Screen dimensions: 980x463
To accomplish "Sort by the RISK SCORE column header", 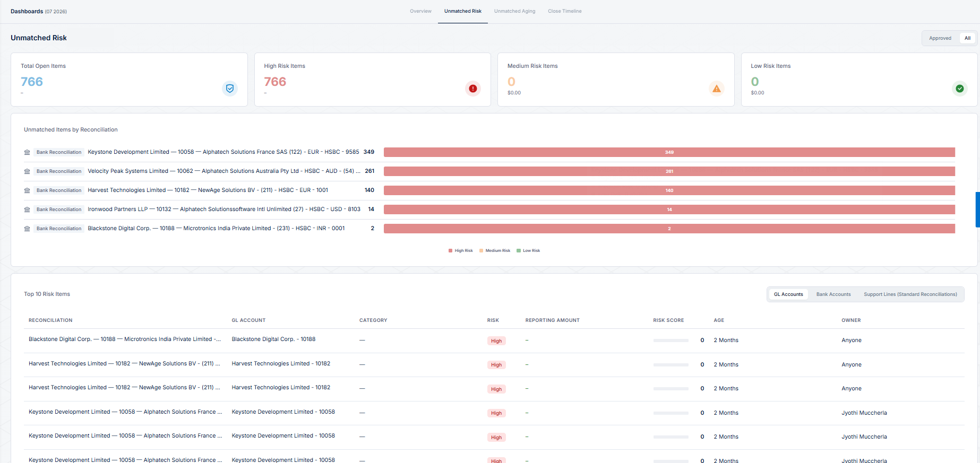I will pos(668,320).
